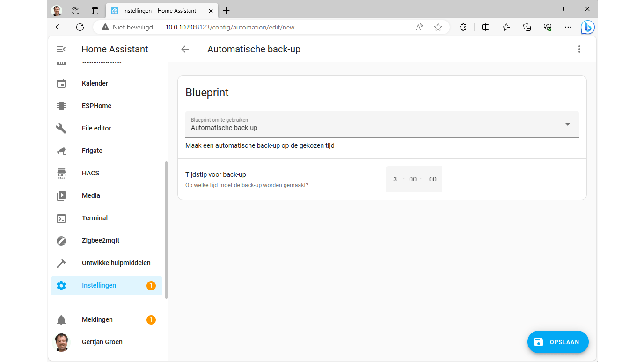Open the Zigbee2mqtt icon
Screen dimensions: 644x362
tap(61, 240)
